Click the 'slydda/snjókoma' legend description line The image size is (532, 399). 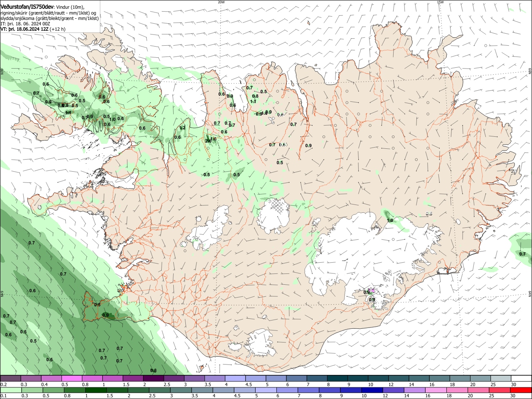[x=49, y=18]
